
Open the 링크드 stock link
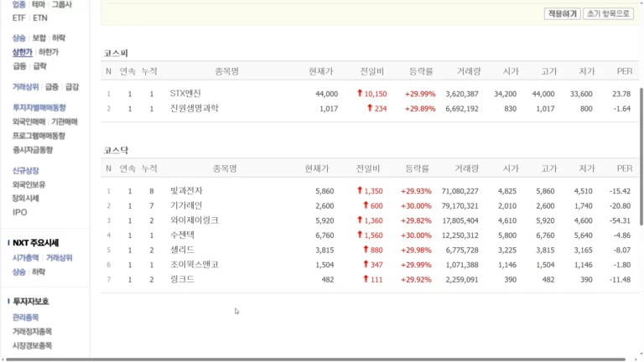point(182,280)
